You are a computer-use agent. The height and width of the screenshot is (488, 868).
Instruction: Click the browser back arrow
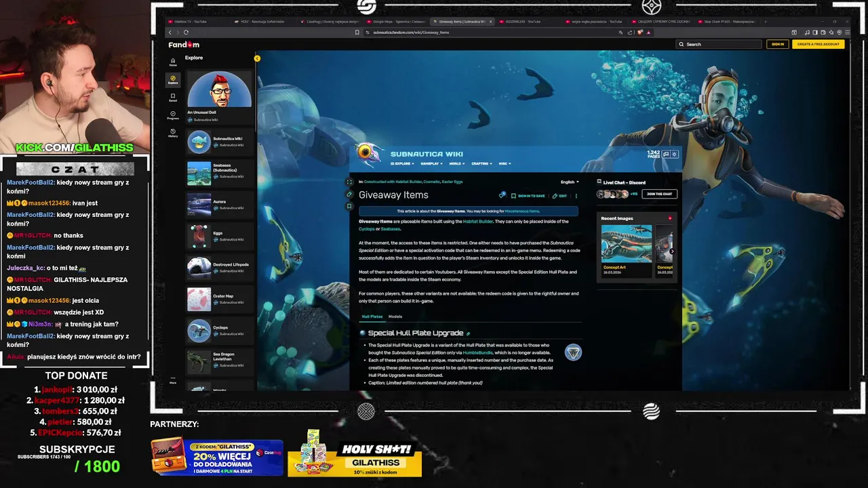tap(170, 32)
